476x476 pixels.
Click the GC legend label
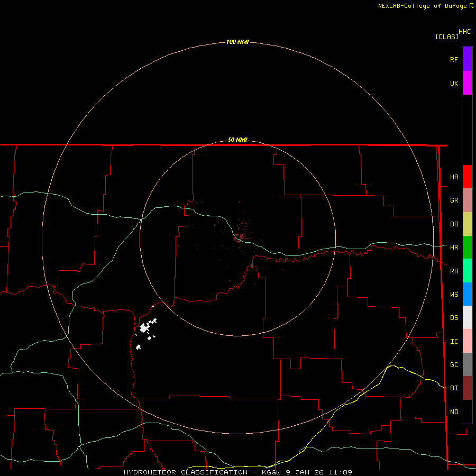(454, 365)
